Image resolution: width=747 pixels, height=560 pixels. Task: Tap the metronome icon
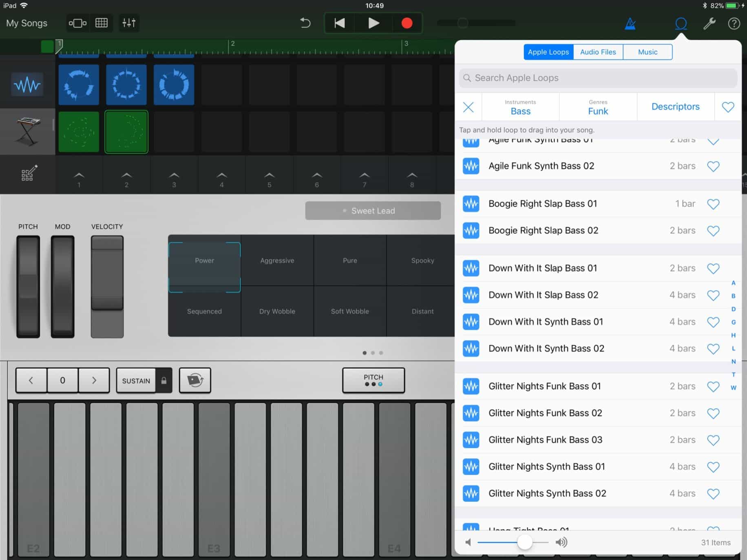click(630, 23)
